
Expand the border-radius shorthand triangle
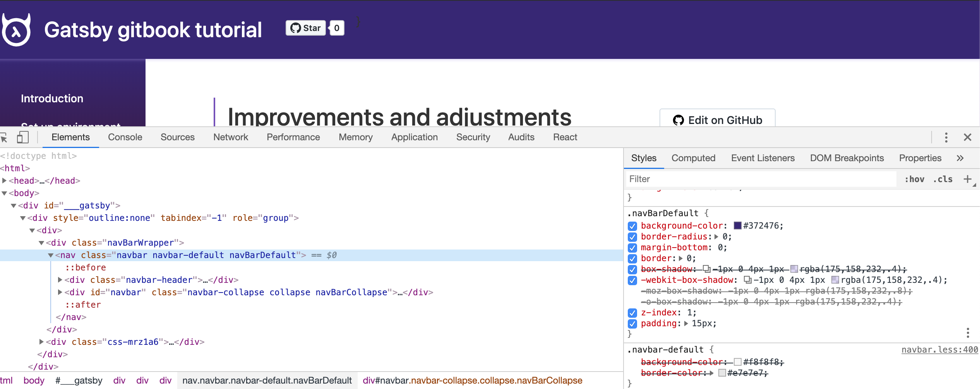pos(716,236)
